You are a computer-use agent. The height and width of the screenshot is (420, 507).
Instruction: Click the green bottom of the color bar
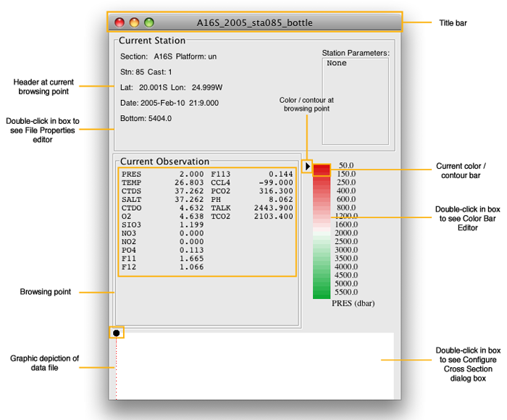(322, 292)
